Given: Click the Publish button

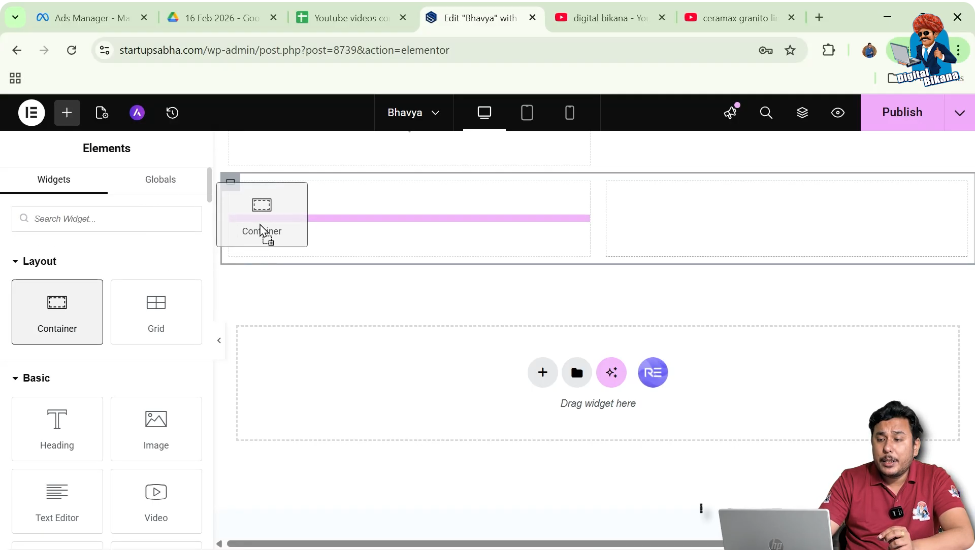Looking at the screenshot, I should tap(901, 113).
